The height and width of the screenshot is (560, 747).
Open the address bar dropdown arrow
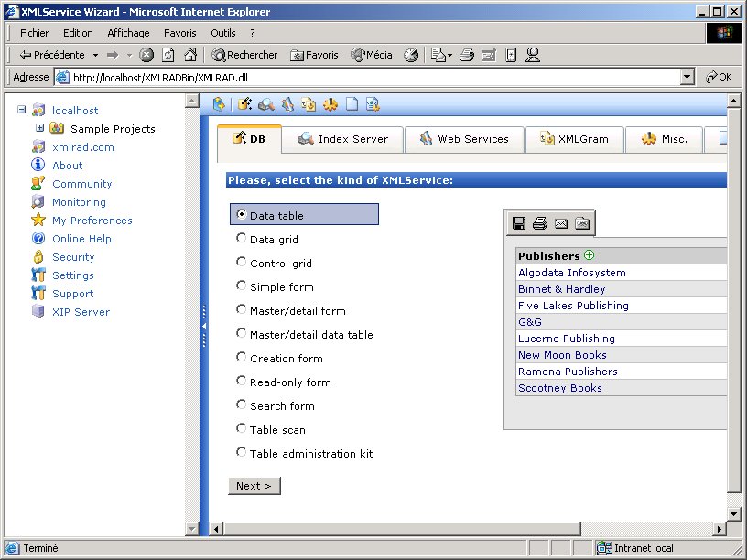(687, 78)
